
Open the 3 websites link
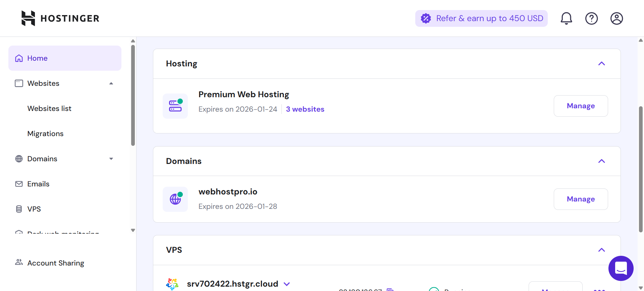pos(305,109)
